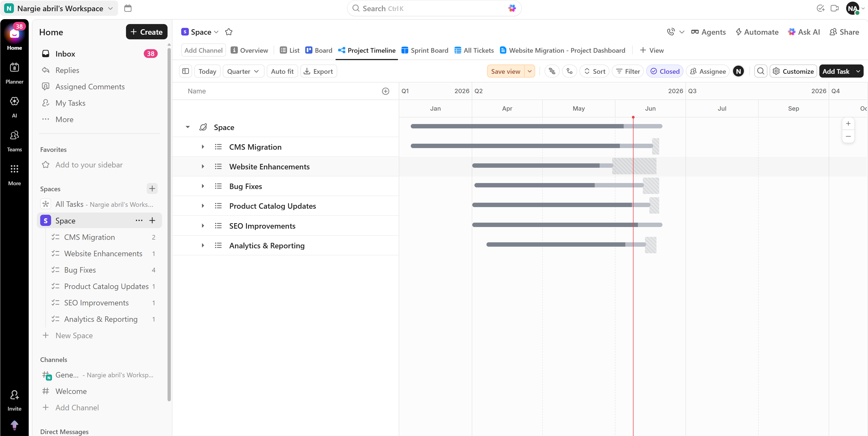Expand the SEO Improvements list row
Image resolution: width=868 pixels, height=436 pixels.
point(203,226)
